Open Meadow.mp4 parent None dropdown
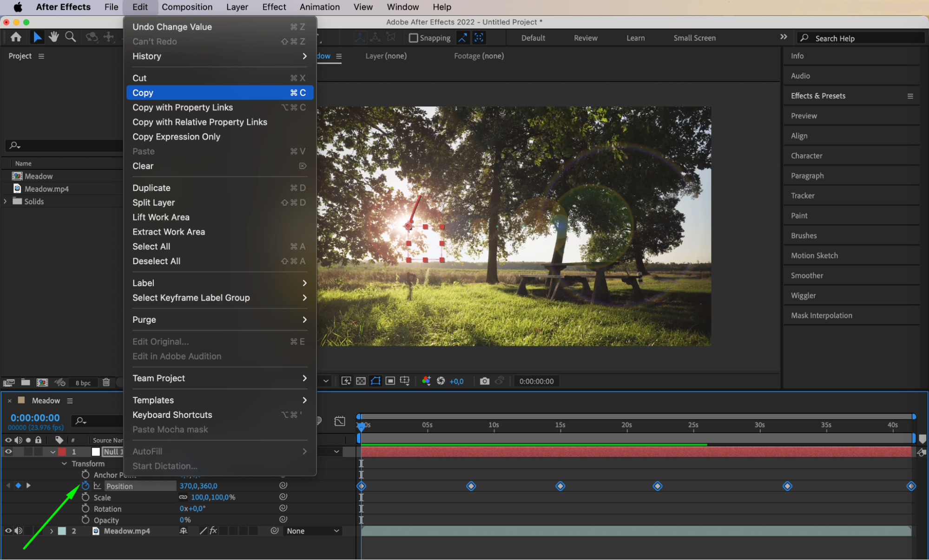The height and width of the screenshot is (560, 929). point(312,531)
